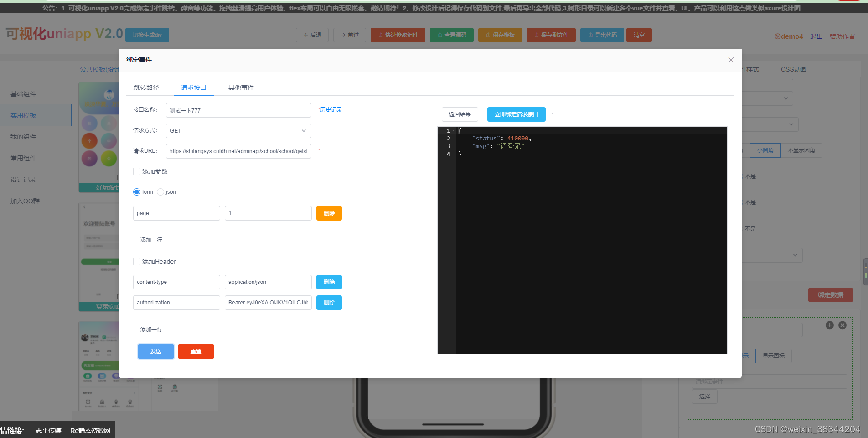Enable the 添加参数 checkbox
The image size is (868, 438).
tap(137, 171)
